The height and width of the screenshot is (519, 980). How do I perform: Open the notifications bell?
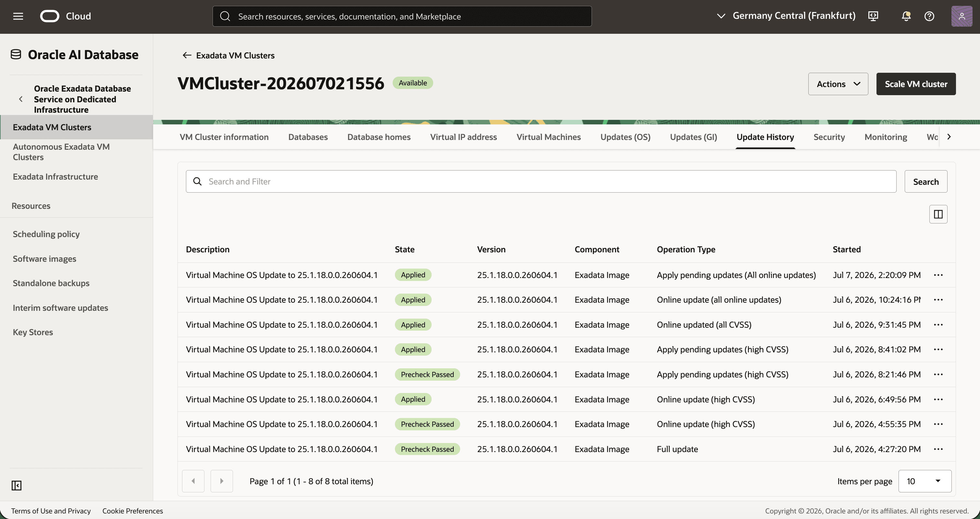pos(906,16)
